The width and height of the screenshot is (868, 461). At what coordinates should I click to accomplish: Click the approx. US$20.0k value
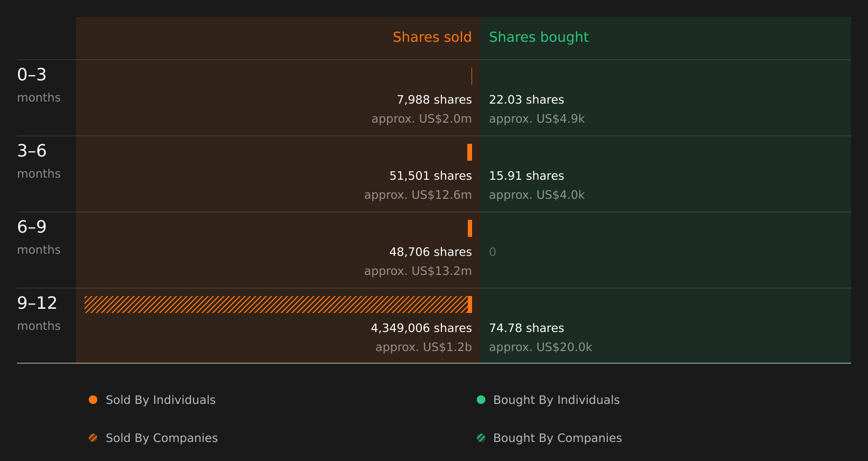pyautogui.click(x=540, y=347)
